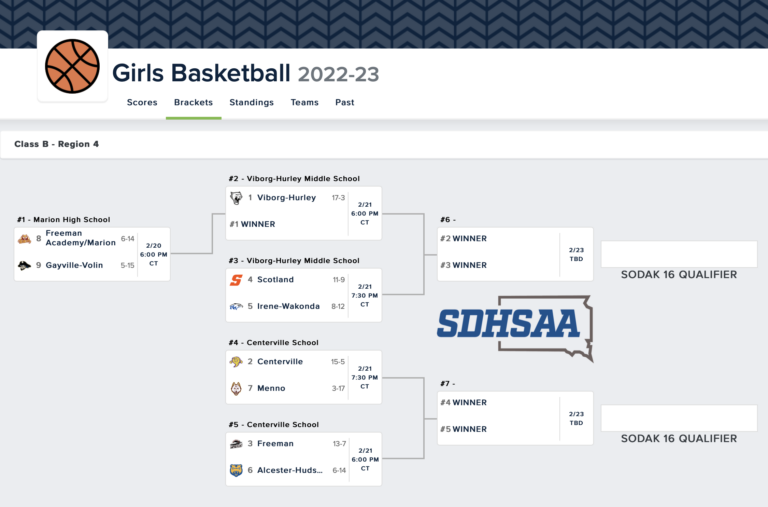This screenshot has height=507, width=768.
Task: Click the Alcester-Hudson team logo
Action: [x=236, y=470]
